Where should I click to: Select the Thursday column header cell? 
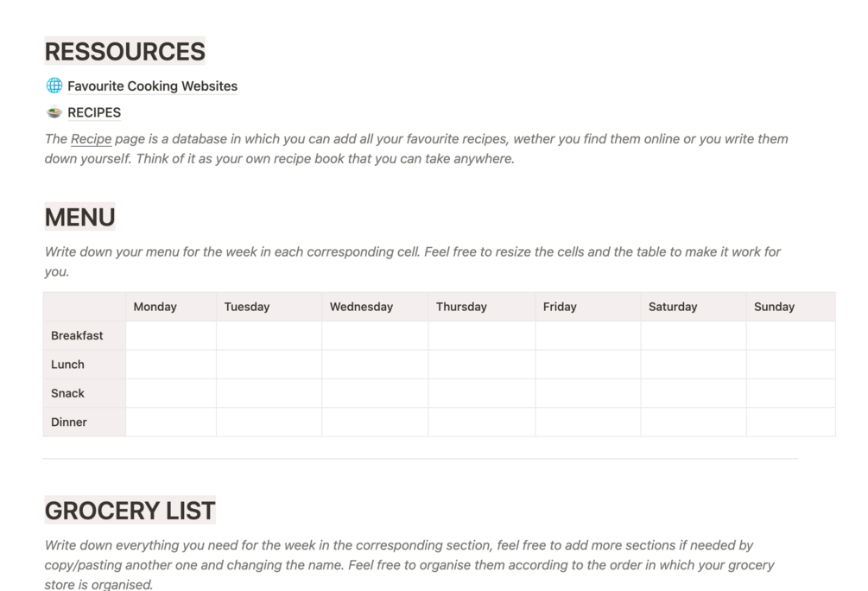(481, 307)
